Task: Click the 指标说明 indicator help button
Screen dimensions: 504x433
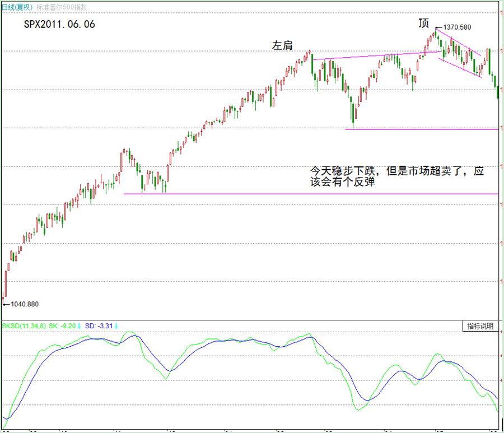Action: tap(480, 326)
